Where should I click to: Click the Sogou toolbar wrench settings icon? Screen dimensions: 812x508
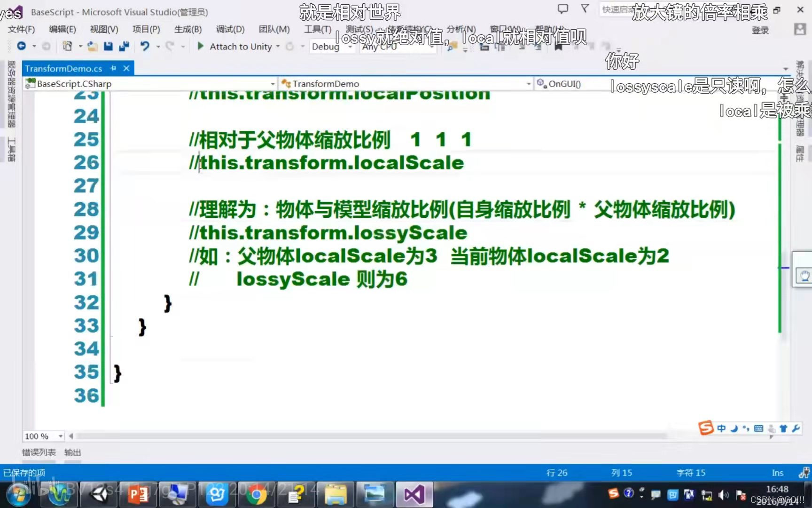click(x=796, y=429)
